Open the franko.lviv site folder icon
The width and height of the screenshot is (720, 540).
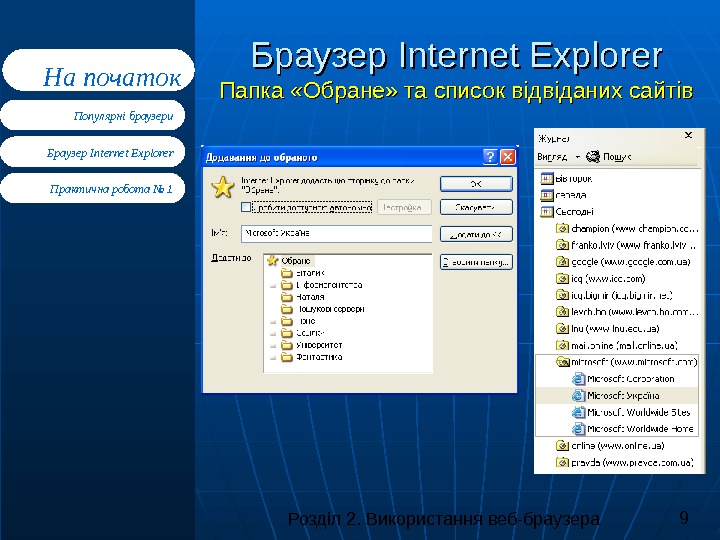[562, 245]
